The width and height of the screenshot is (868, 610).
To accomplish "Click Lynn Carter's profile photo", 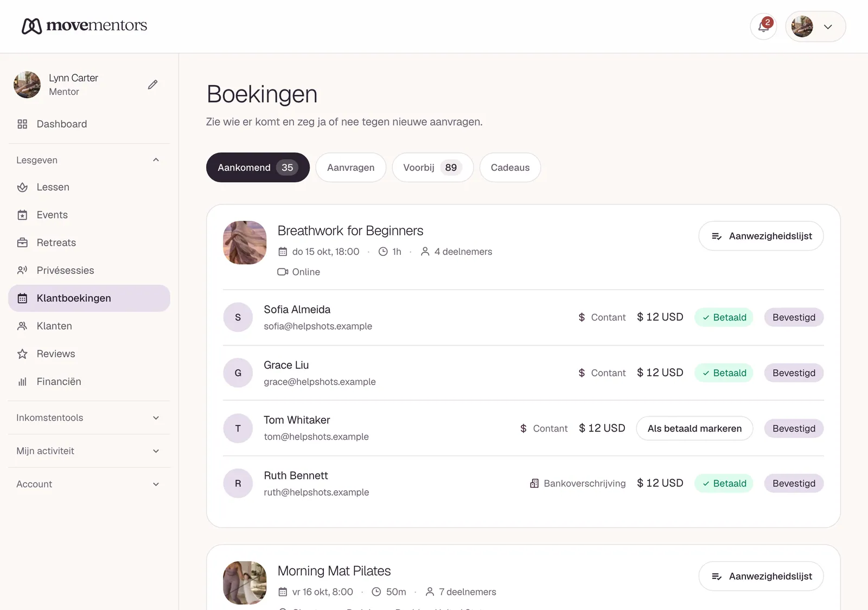I will pos(27,85).
